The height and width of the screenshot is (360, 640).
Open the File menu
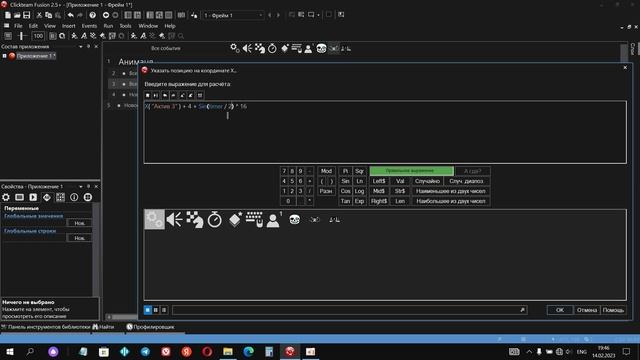tap(18, 26)
